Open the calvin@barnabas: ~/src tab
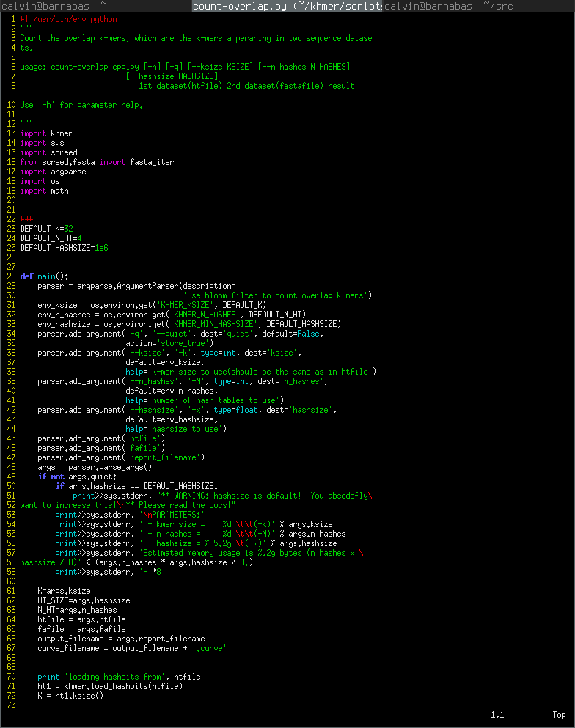 [x=478, y=6]
